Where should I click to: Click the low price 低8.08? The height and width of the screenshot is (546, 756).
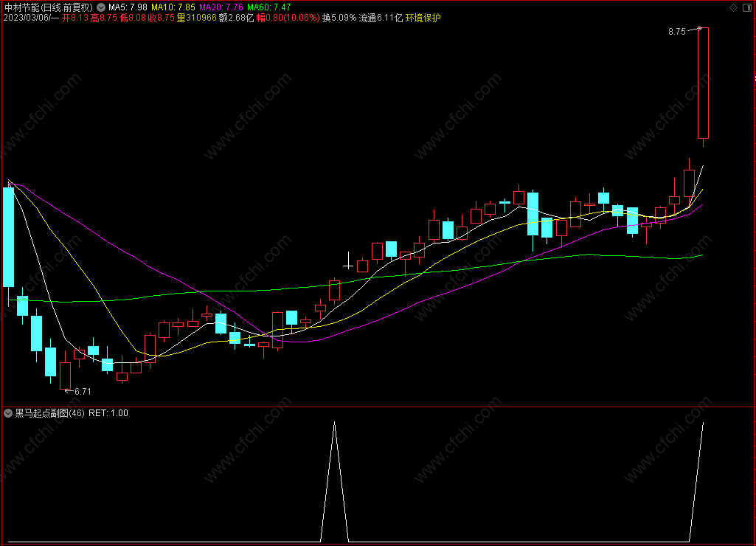pyautogui.click(x=132, y=18)
